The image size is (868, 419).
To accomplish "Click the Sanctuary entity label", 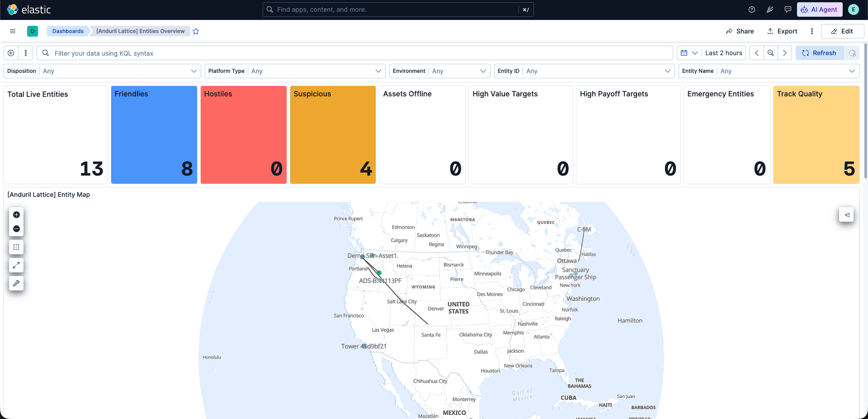I will pos(576,270).
